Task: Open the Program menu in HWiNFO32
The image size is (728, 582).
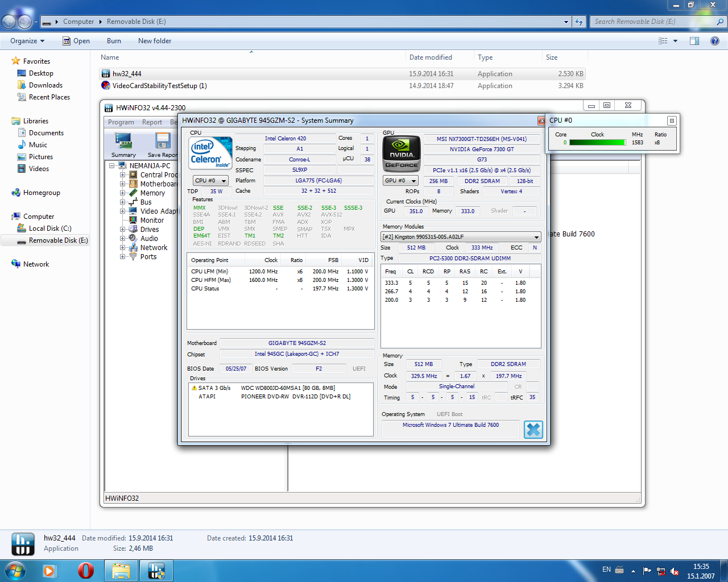Action: (x=121, y=122)
